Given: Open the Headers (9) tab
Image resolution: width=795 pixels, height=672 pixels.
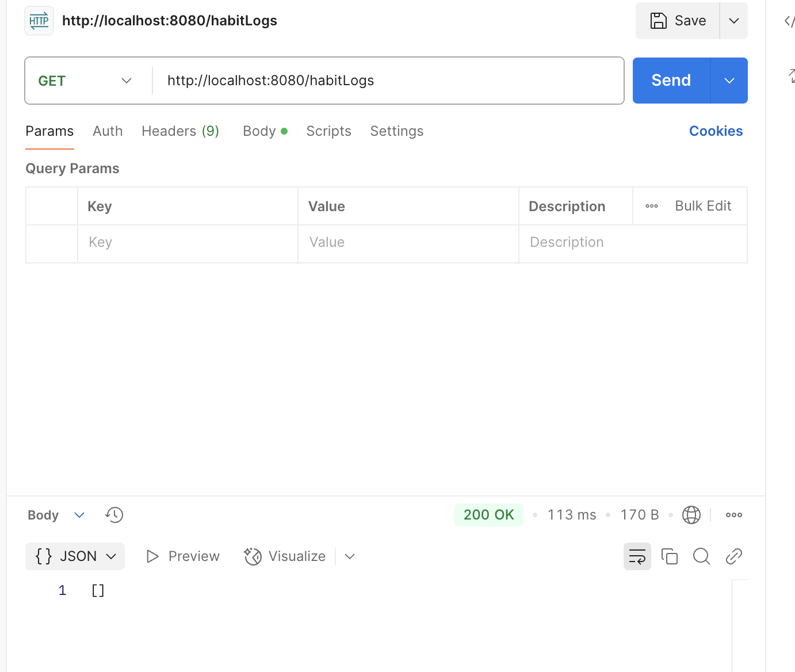Looking at the screenshot, I should (x=180, y=131).
